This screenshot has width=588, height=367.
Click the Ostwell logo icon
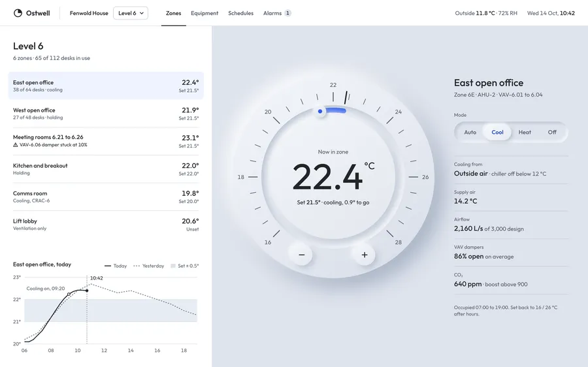18,13
